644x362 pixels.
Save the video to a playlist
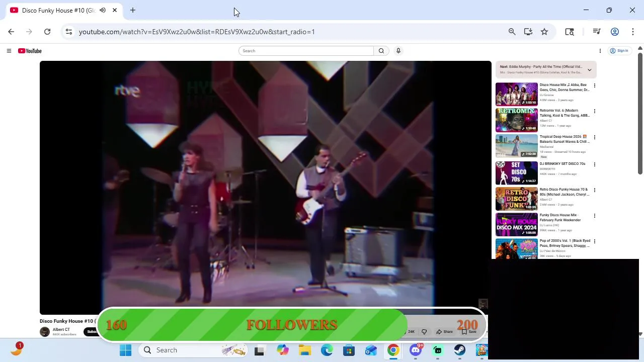[469, 332]
